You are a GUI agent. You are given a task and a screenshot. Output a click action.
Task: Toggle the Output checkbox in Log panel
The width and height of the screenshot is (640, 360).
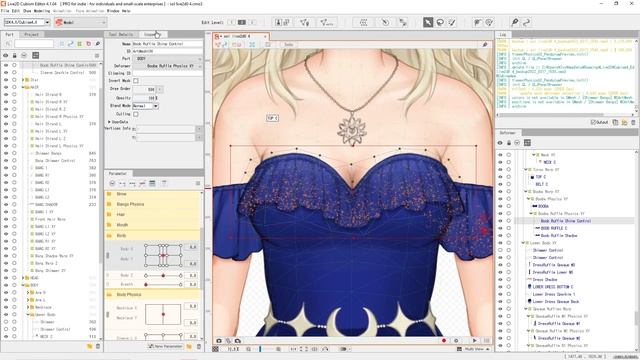593,122
